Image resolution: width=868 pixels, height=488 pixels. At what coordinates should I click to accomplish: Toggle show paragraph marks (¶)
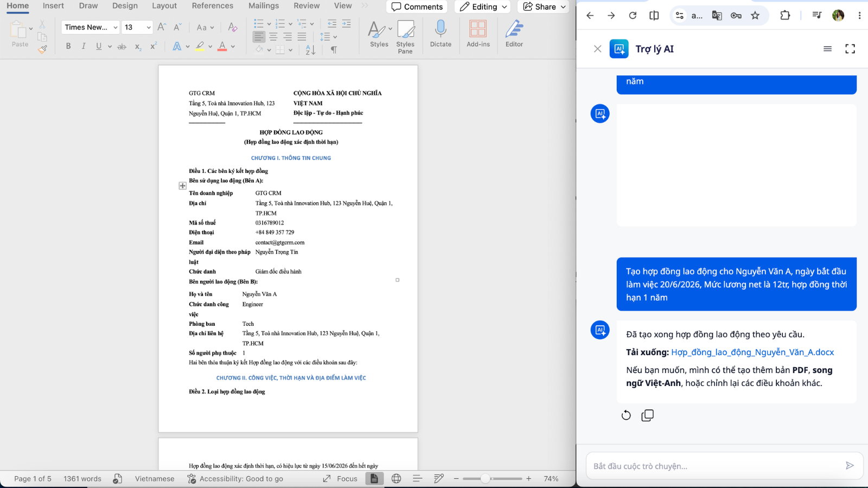pos(334,50)
